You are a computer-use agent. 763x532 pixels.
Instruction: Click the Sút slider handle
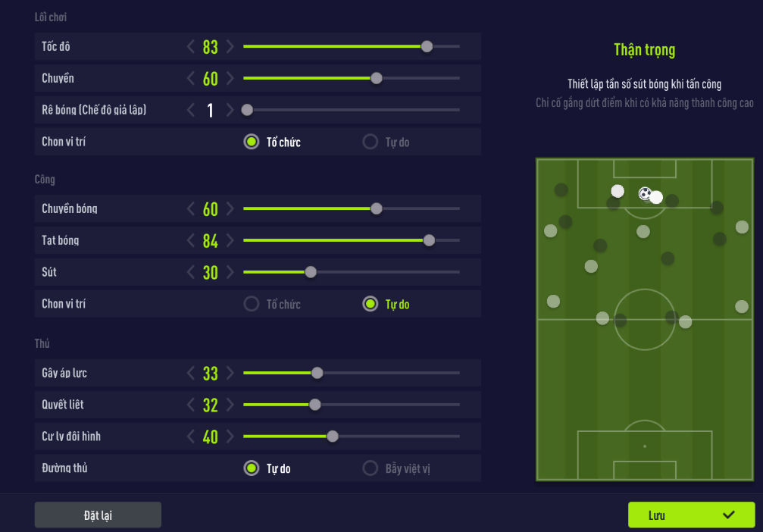tap(310, 272)
